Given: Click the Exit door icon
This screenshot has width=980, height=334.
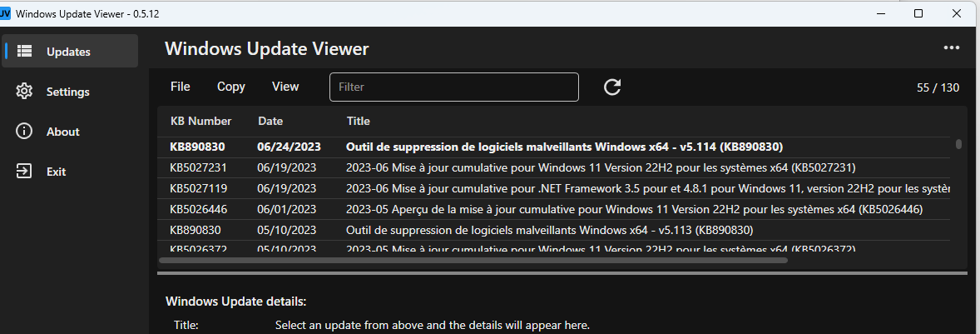Looking at the screenshot, I should click(24, 172).
